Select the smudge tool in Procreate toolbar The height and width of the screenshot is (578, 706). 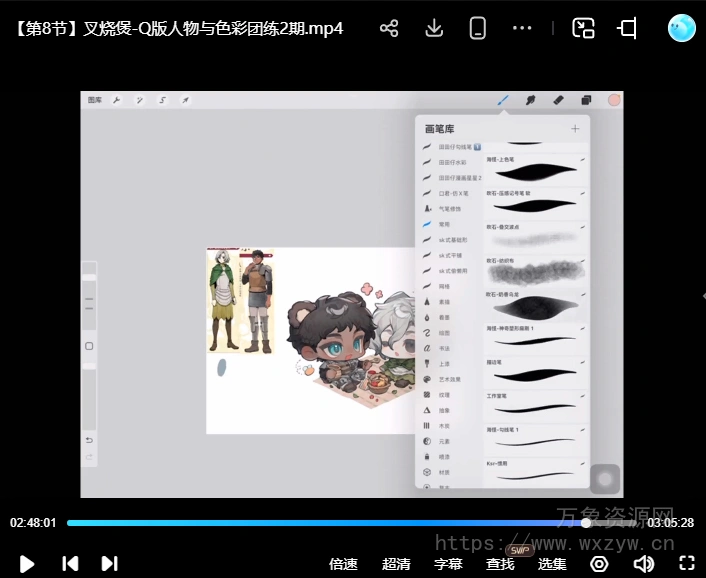tap(531, 100)
